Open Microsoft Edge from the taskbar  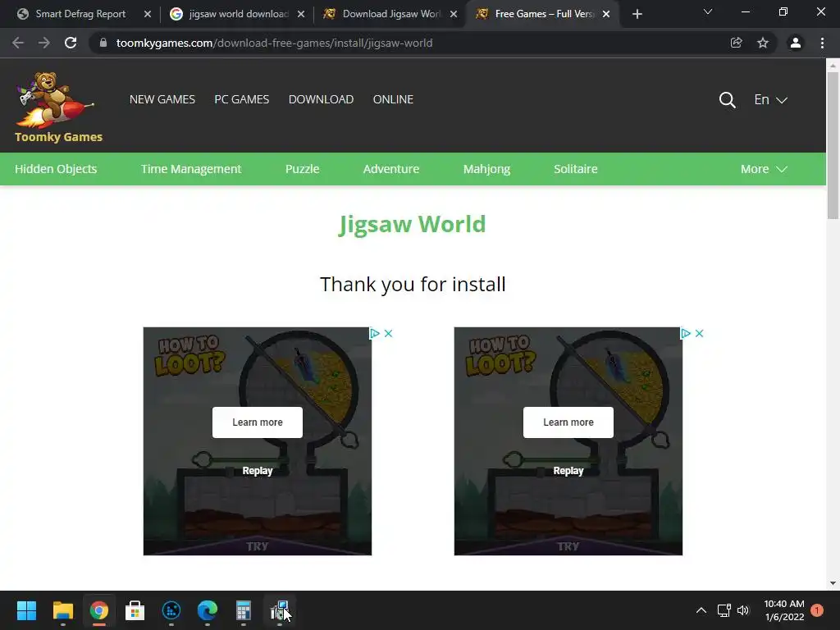[208, 610]
